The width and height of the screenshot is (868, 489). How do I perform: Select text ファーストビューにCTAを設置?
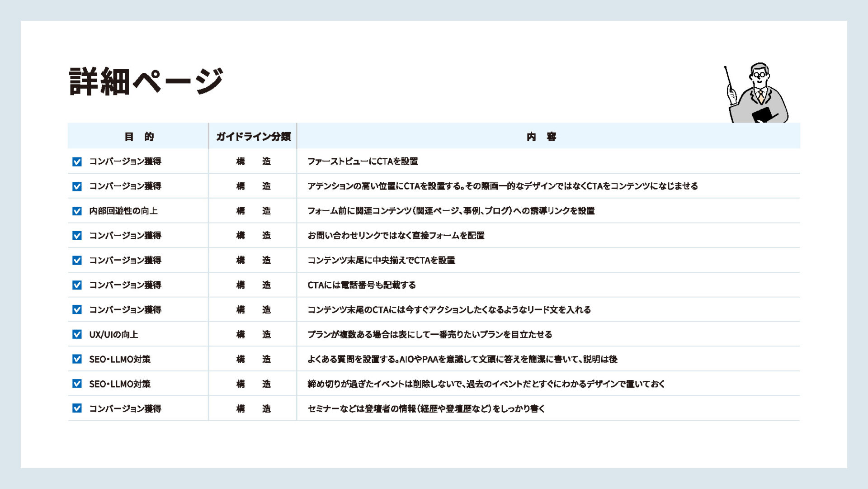(363, 161)
